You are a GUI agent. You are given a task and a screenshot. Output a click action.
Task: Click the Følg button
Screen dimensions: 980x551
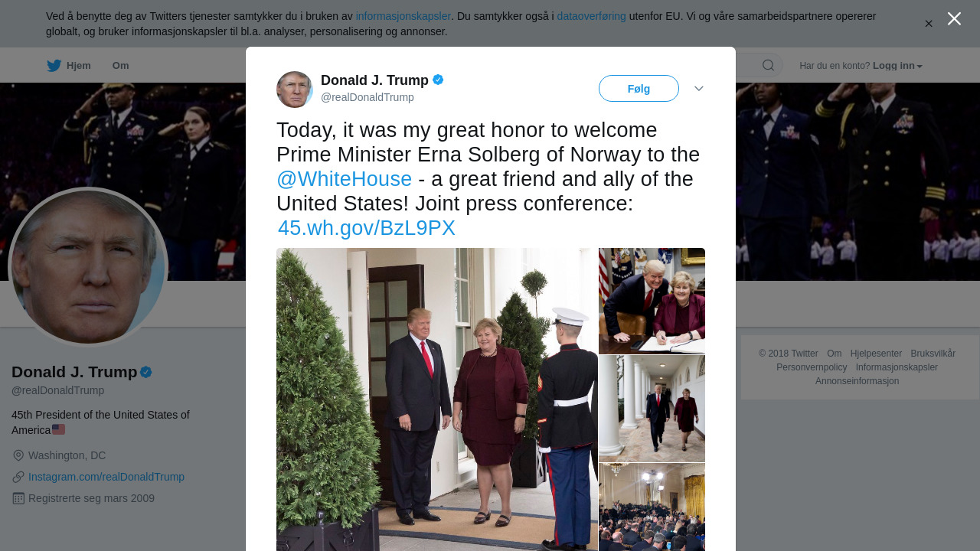tap(639, 89)
